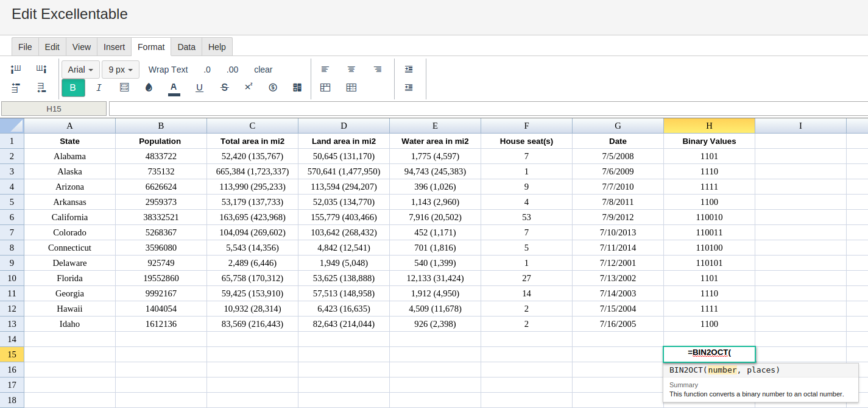The image size is (868, 408).
Task: Click the increase indent icon
Action: (409, 70)
